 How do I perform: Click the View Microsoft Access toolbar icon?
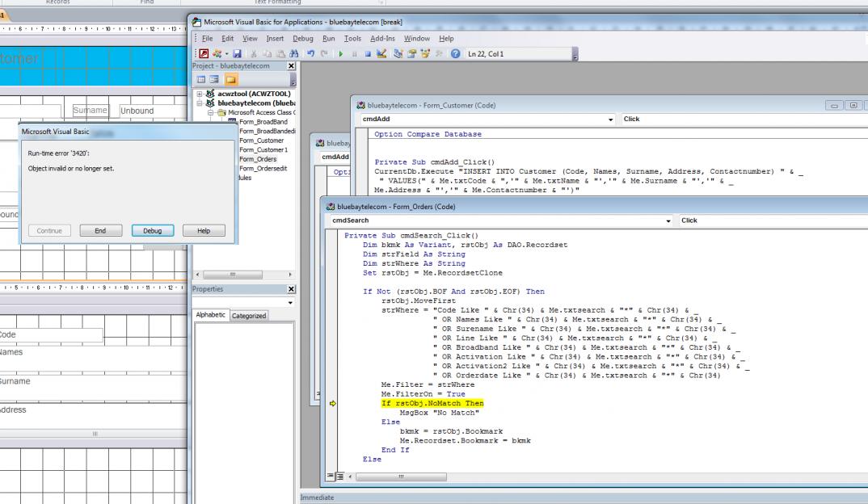click(204, 53)
